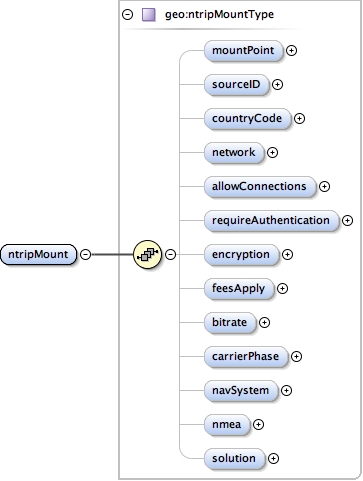The width and height of the screenshot is (363, 481).
Task: Collapse the sequence compositor children
Action: pos(171,255)
